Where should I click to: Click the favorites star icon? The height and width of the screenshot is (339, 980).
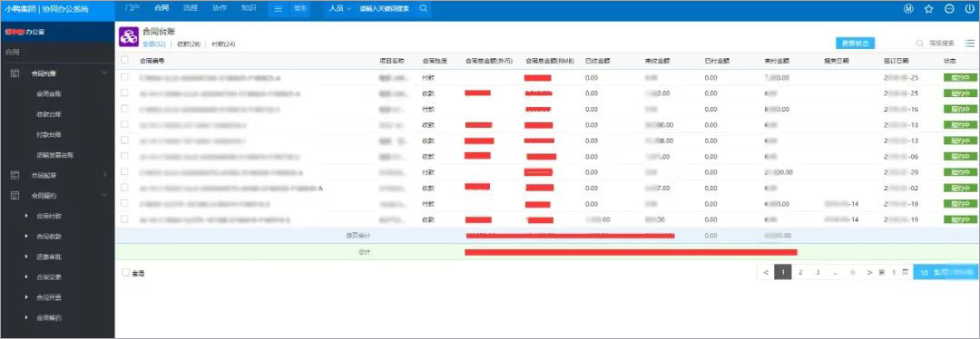tap(929, 9)
